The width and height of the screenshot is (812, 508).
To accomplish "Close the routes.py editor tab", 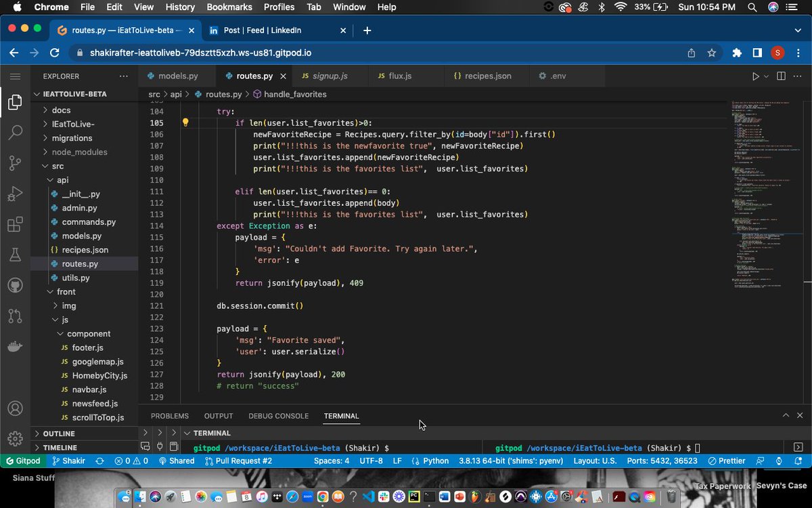I will (283, 77).
